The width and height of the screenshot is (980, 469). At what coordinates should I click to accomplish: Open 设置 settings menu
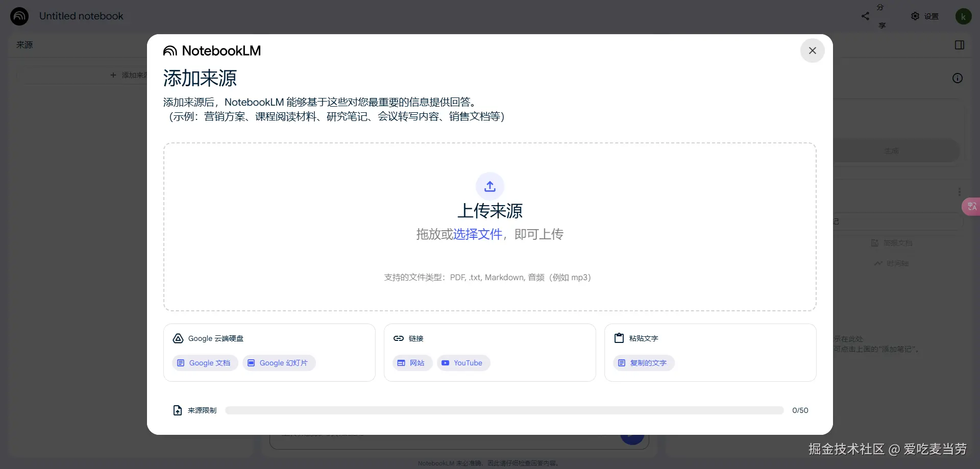coord(925,16)
